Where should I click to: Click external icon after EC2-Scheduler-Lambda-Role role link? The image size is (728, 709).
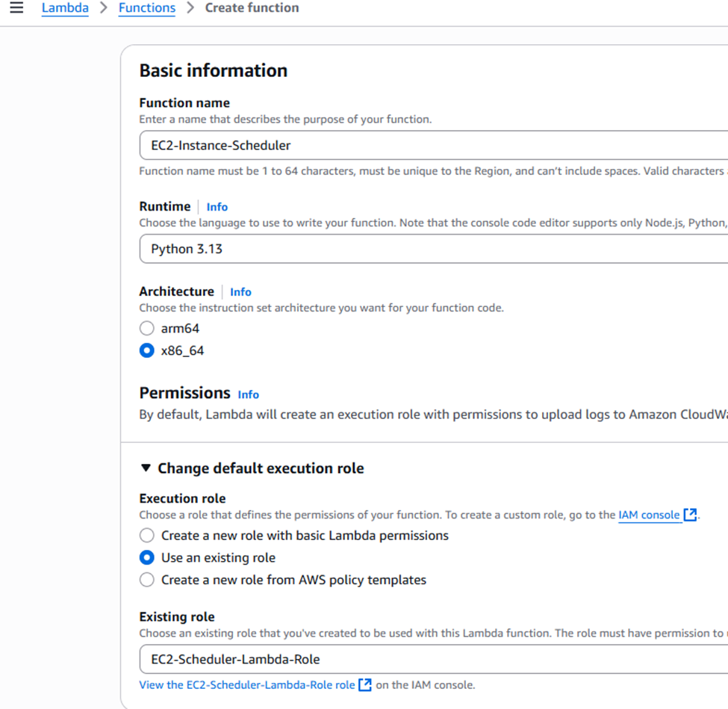[x=365, y=685]
